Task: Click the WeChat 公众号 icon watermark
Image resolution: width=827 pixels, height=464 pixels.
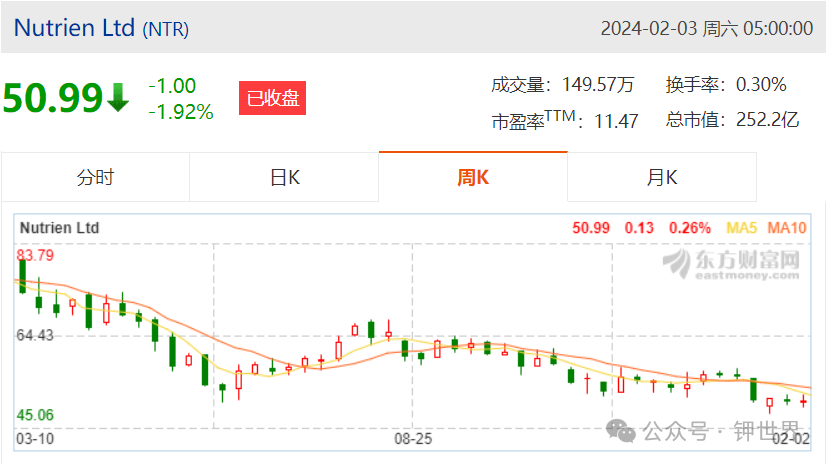Action: click(621, 431)
